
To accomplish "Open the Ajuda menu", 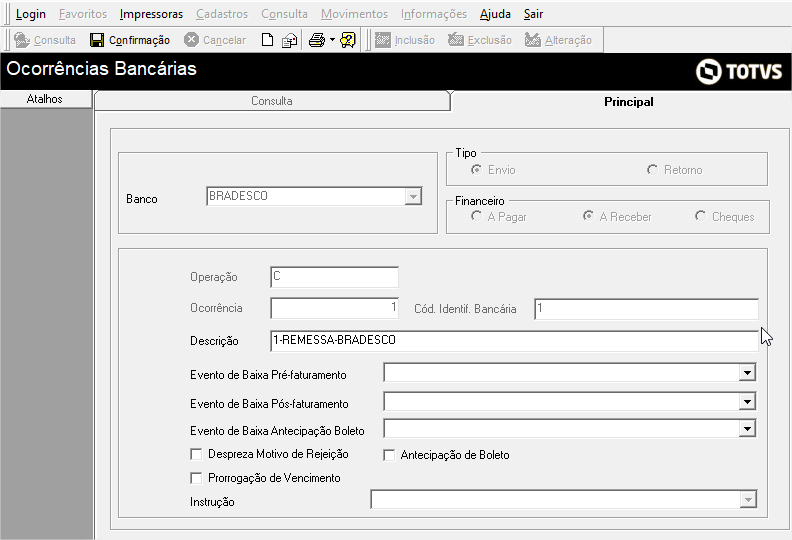I will (x=495, y=14).
